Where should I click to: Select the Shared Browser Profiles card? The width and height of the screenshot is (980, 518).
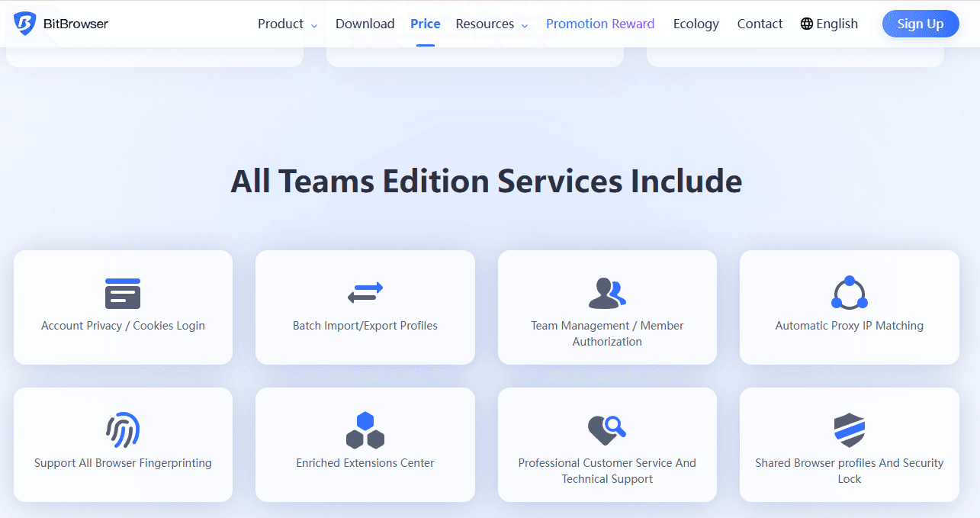point(849,445)
